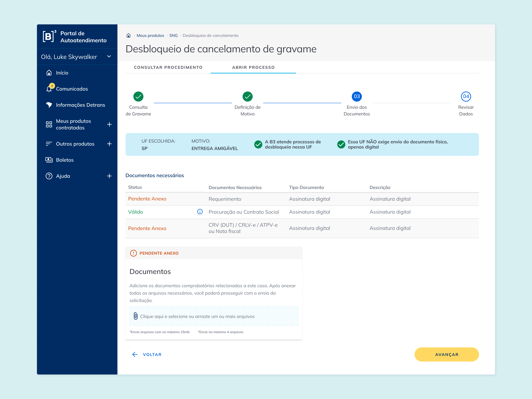Click the info icon in the Válido row
Image resolution: width=532 pixels, height=399 pixels.
[200, 212]
